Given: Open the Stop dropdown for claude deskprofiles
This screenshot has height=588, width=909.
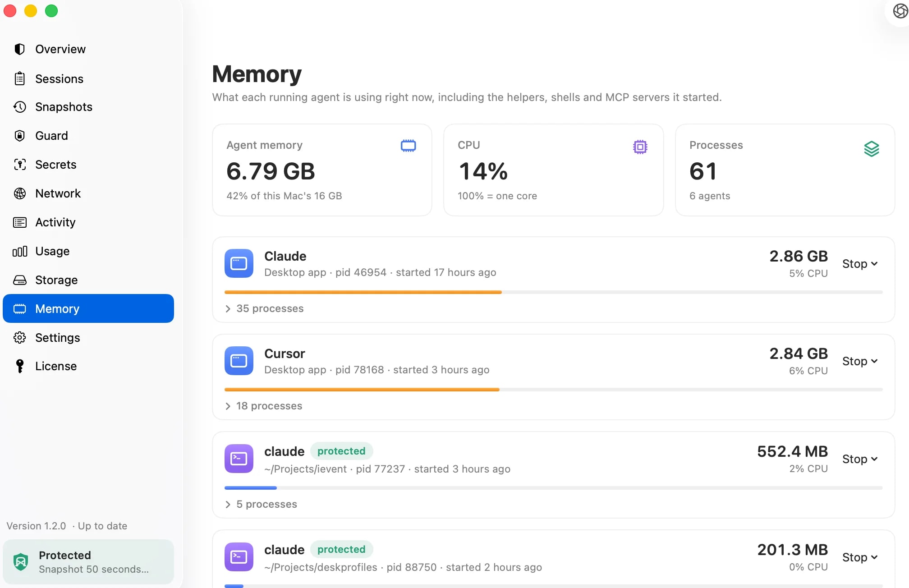Looking at the screenshot, I should [860, 557].
